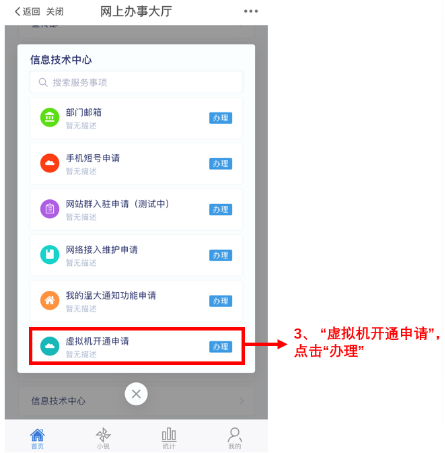Viewport: 445px width, 453px height.
Task: Open the 我的 profile tab
Action: [235, 438]
